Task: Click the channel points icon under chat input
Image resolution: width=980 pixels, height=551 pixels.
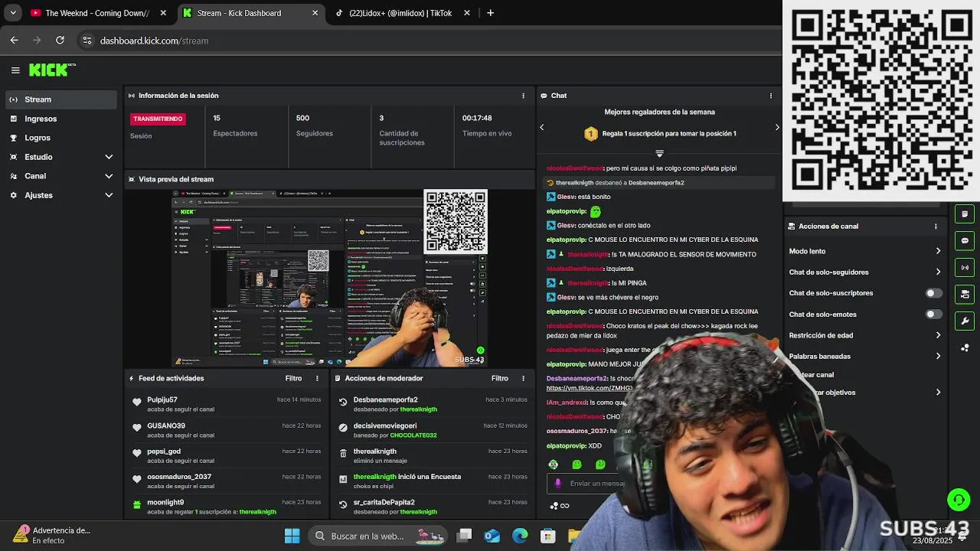Action: pos(554,505)
